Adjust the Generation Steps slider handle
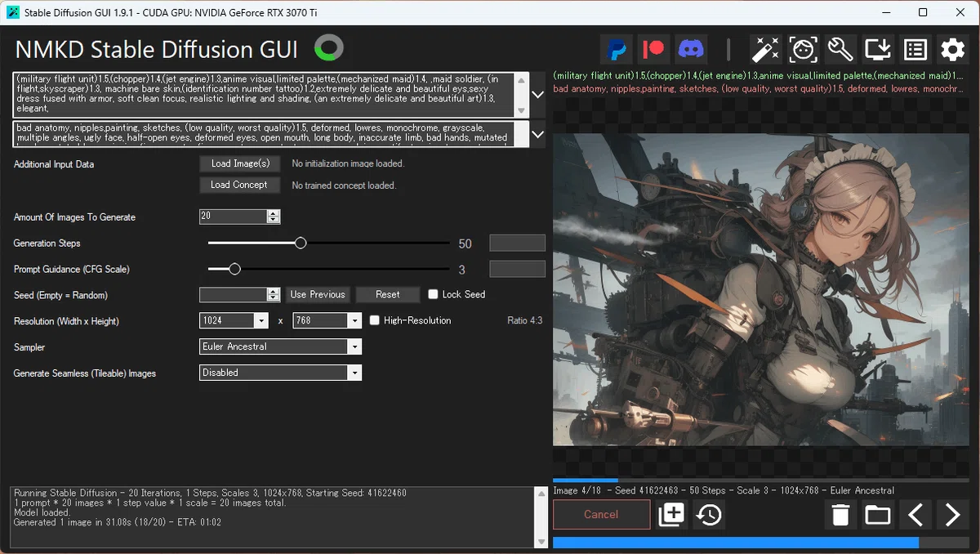Viewport: 980px width, 554px height. click(301, 243)
